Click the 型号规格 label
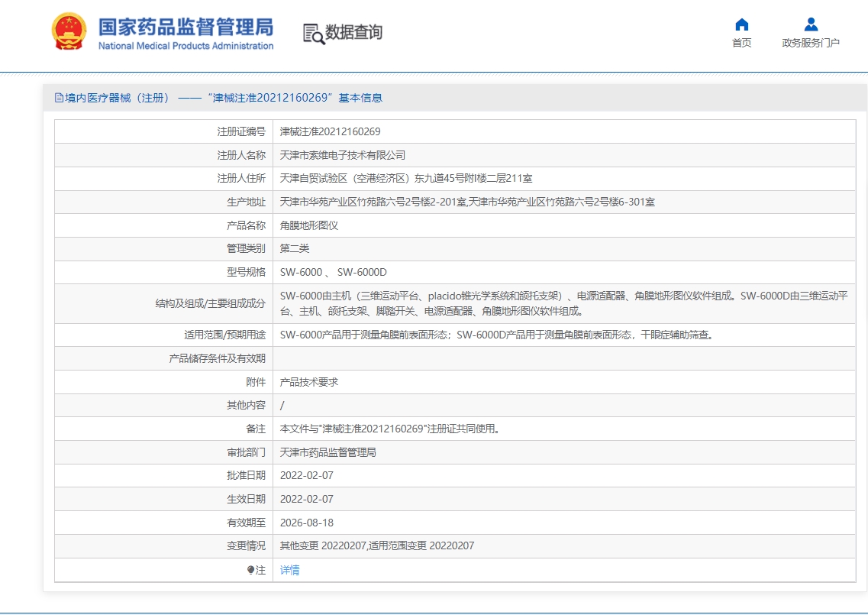 (247, 272)
